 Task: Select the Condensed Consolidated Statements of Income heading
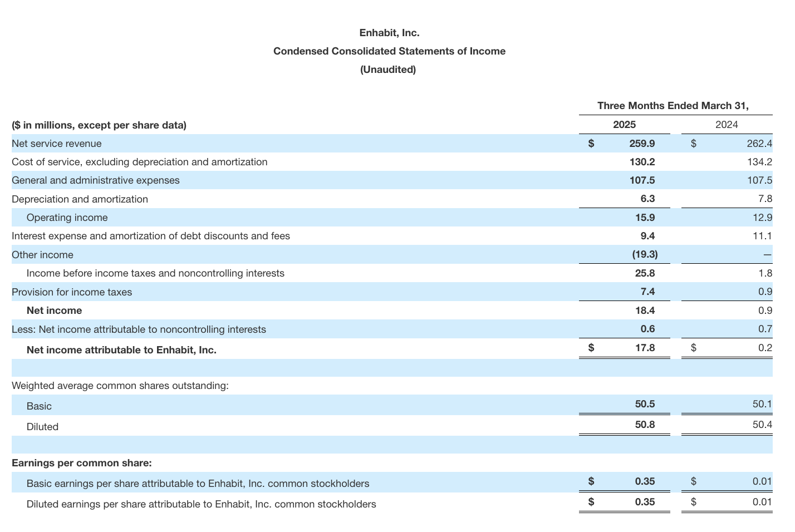389,51
